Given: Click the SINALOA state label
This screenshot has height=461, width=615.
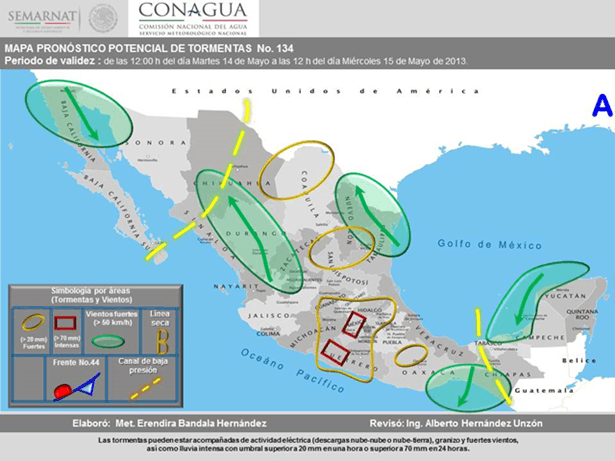Looking at the screenshot, I should click(210, 235).
